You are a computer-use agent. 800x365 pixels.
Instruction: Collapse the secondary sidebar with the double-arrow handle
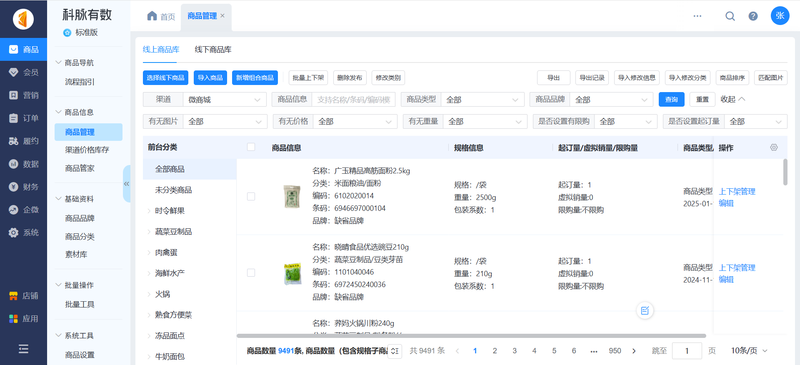click(x=127, y=184)
